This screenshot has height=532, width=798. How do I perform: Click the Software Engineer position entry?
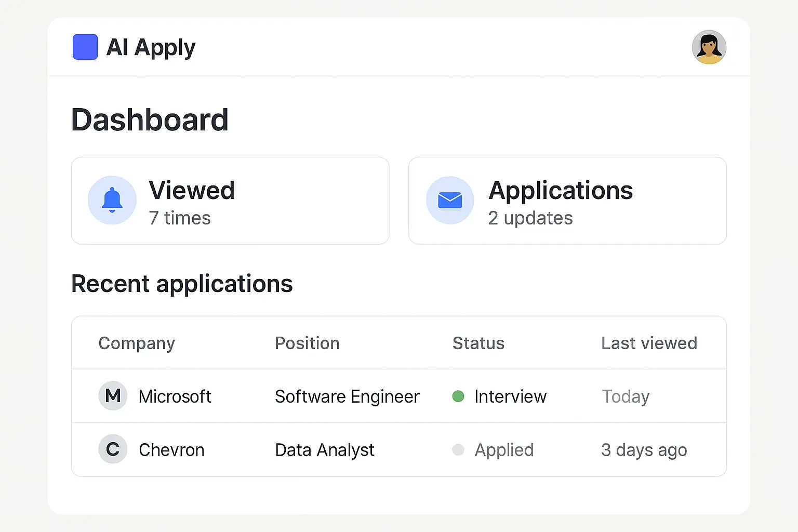pyautogui.click(x=347, y=396)
